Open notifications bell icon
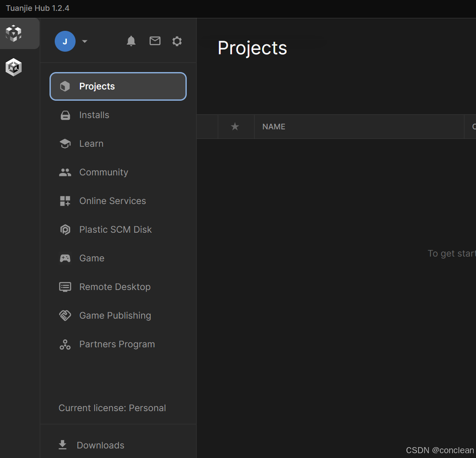This screenshot has width=476, height=458. [131, 41]
